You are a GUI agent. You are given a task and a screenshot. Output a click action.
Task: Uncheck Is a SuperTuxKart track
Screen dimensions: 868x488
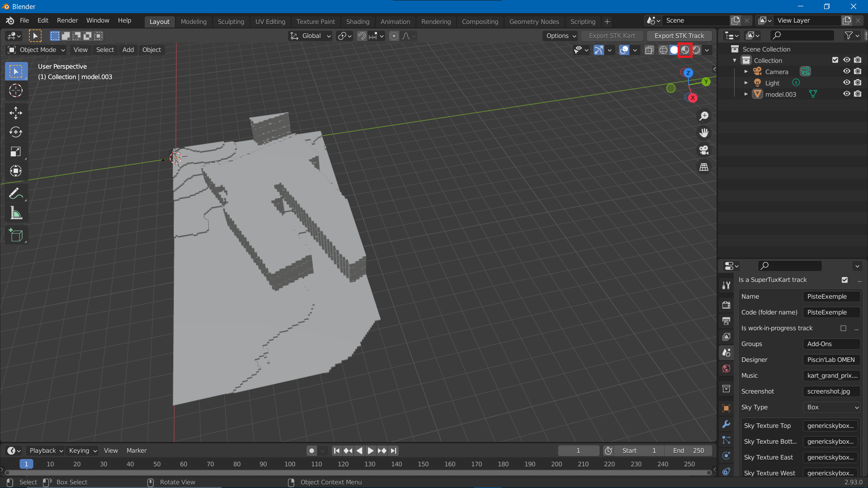[x=844, y=280]
